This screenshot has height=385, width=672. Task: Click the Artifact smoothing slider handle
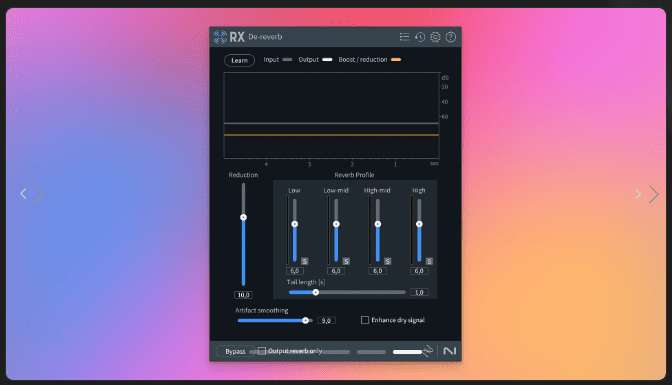pos(305,320)
